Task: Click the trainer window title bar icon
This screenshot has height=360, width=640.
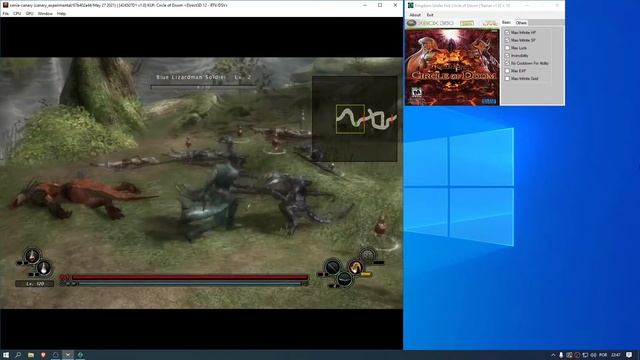Action: coord(410,5)
